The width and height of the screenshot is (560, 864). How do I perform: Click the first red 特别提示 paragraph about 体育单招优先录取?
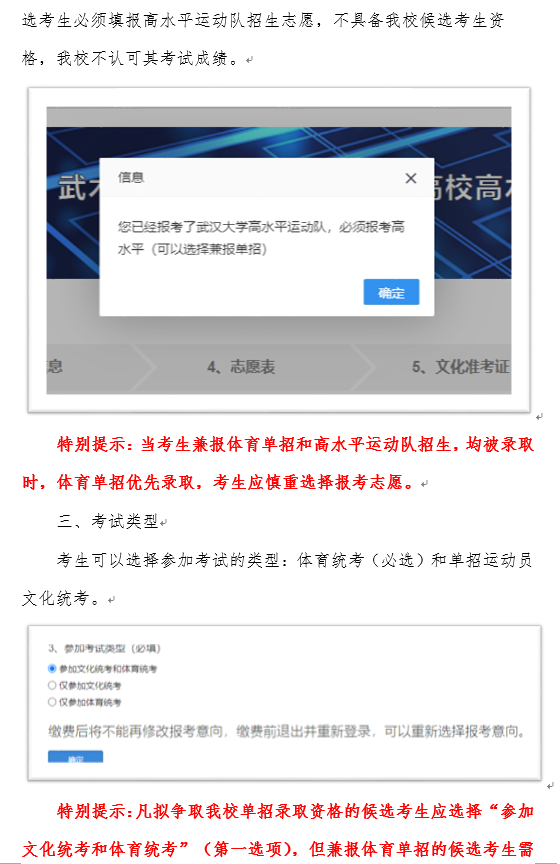pyautogui.click(x=278, y=463)
